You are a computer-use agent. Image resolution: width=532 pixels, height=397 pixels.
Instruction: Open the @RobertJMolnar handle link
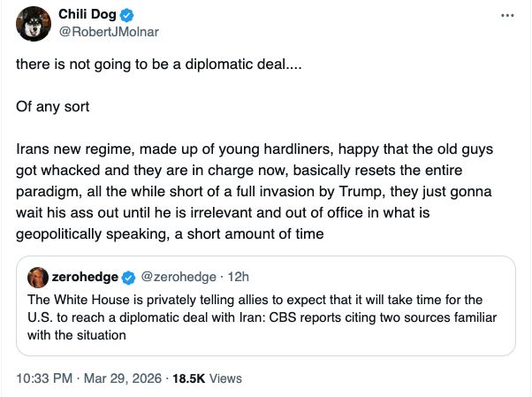pos(109,32)
